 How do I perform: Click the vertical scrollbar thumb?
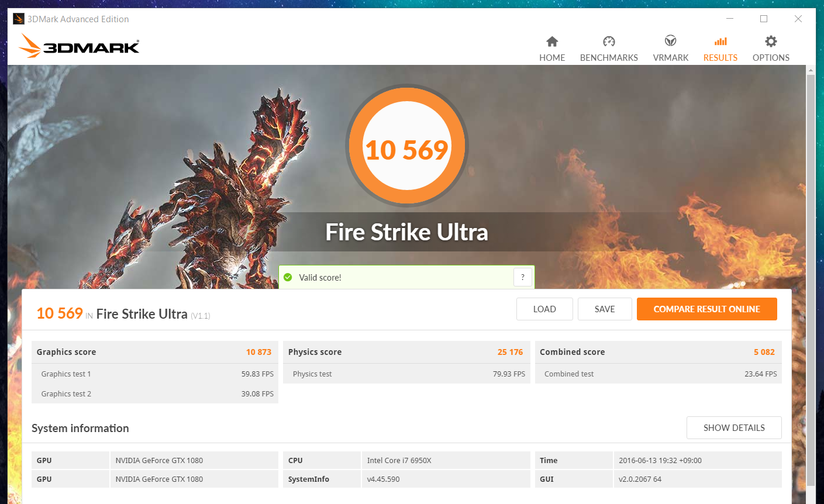[811, 279]
